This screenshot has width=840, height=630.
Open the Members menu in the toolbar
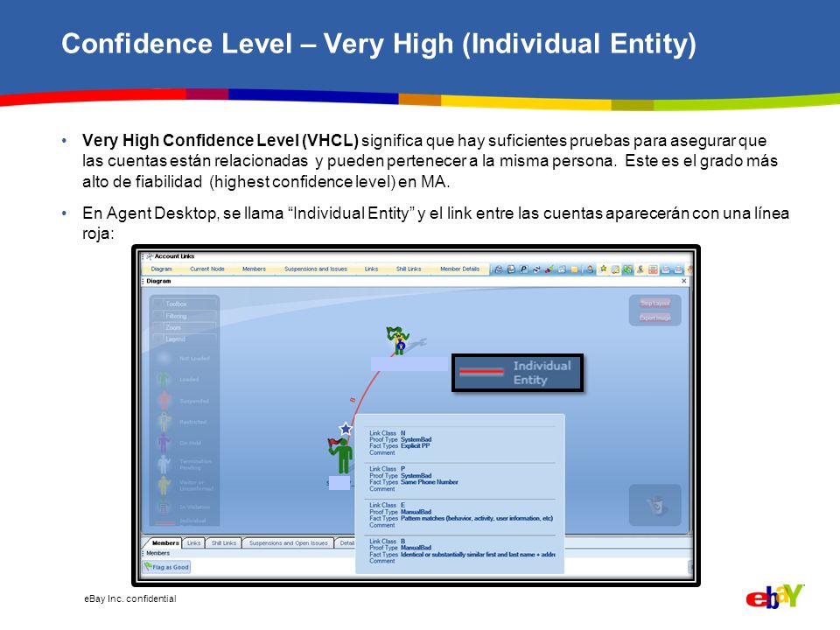click(x=254, y=269)
